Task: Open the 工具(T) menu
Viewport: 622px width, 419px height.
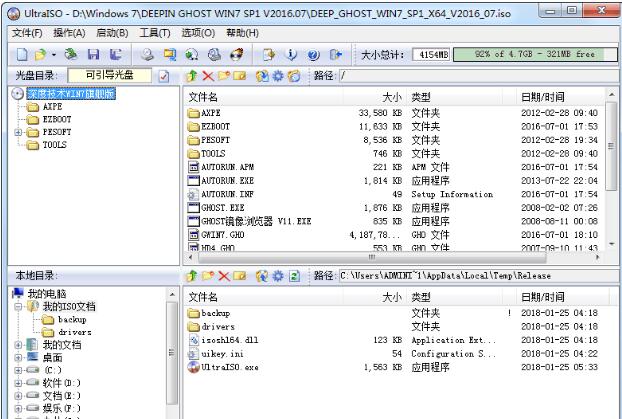Action: click(x=155, y=33)
